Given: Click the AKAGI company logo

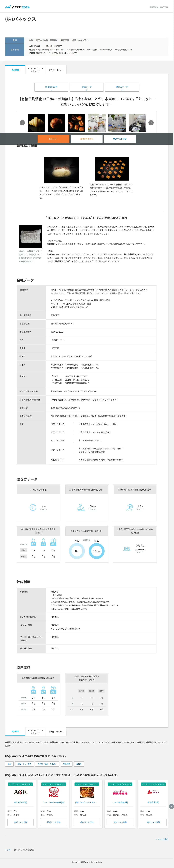Looking at the screenshot, I should coord(153,792).
